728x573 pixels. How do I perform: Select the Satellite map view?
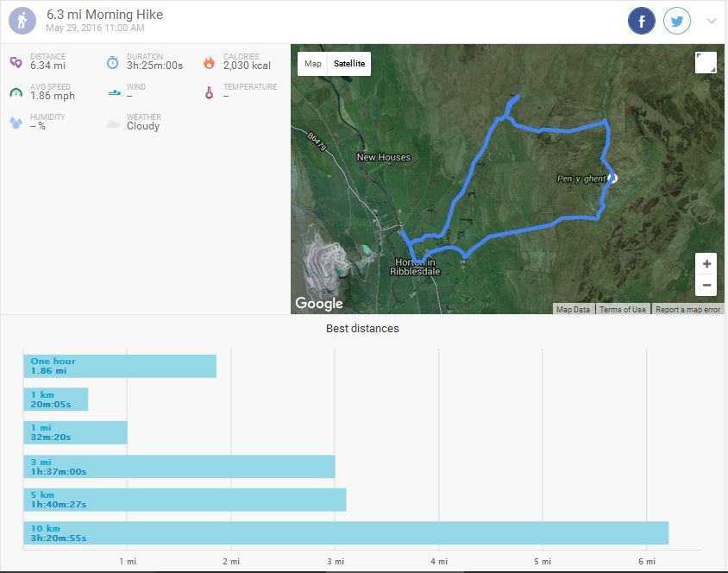349,64
